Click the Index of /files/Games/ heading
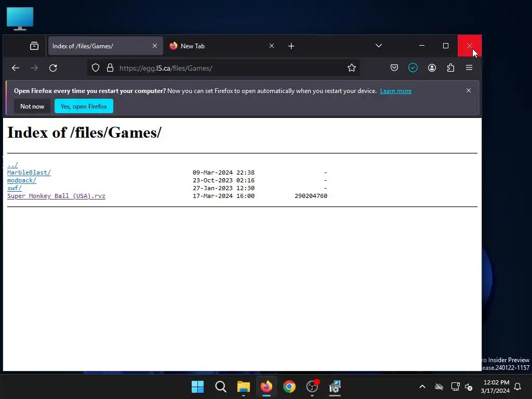 (x=85, y=132)
